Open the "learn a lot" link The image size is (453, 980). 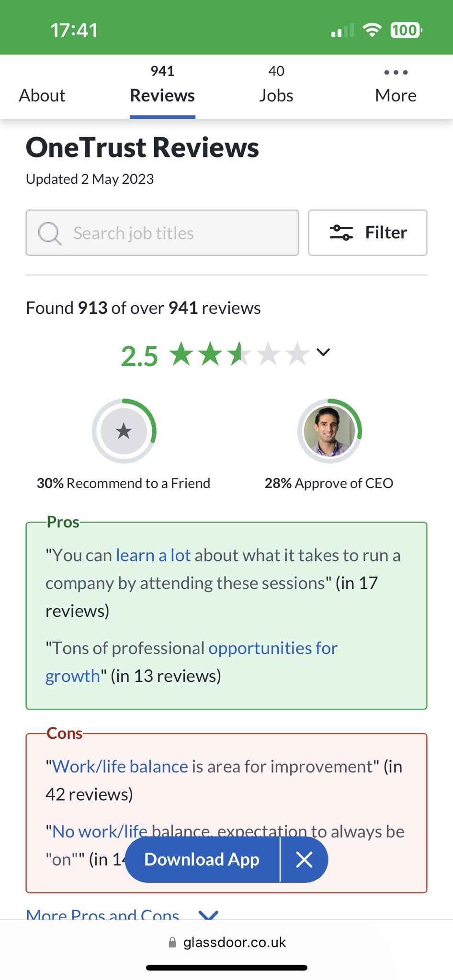pyautogui.click(x=153, y=556)
